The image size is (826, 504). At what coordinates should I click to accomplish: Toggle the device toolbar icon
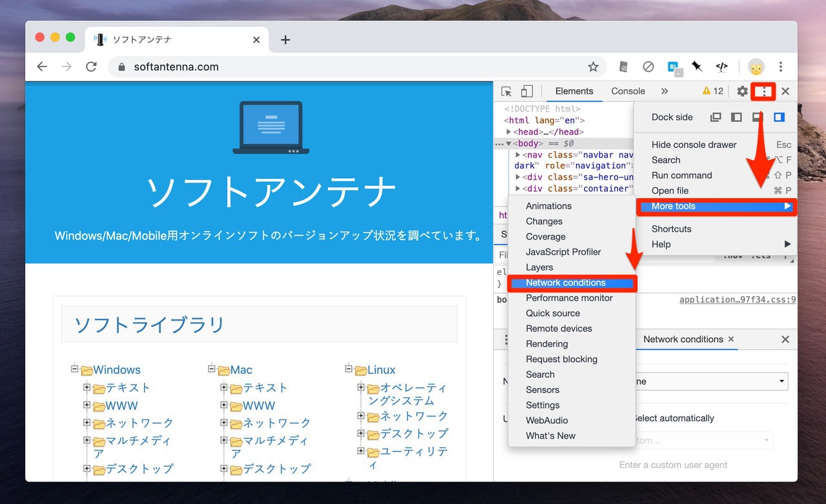527,92
